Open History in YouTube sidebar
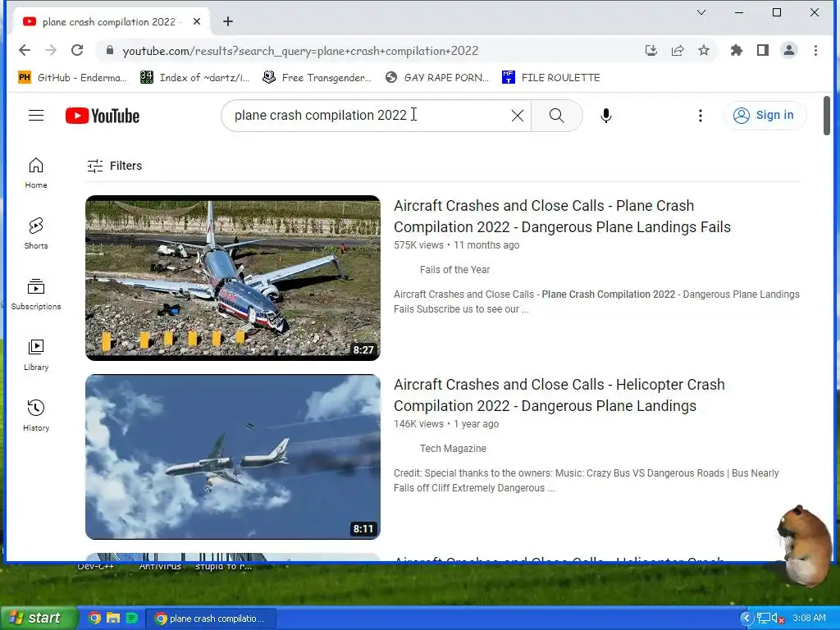Image resolution: width=840 pixels, height=630 pixels. 36,414
